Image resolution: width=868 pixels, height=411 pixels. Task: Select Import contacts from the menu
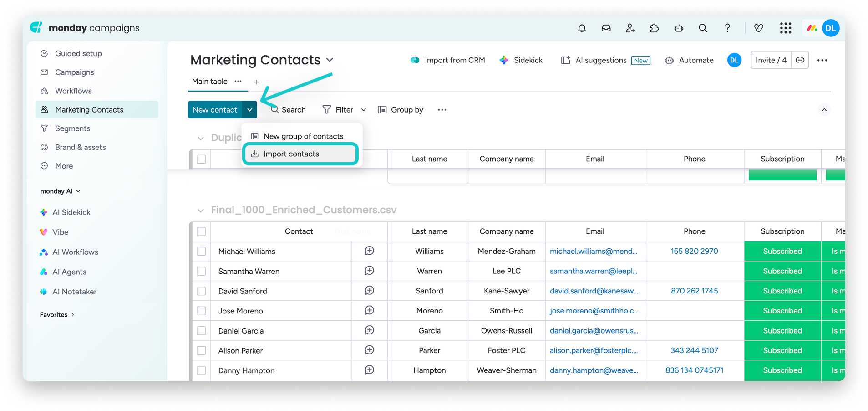coord(300,154)
